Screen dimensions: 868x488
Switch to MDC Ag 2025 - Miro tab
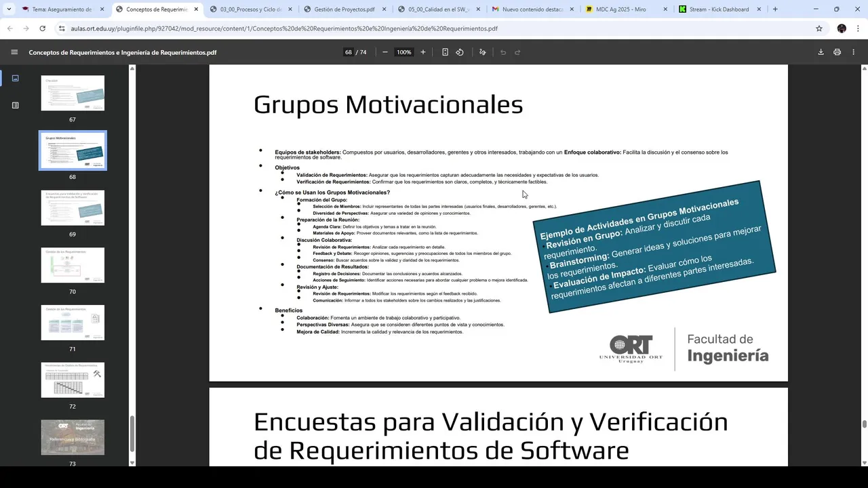(626, 9)
